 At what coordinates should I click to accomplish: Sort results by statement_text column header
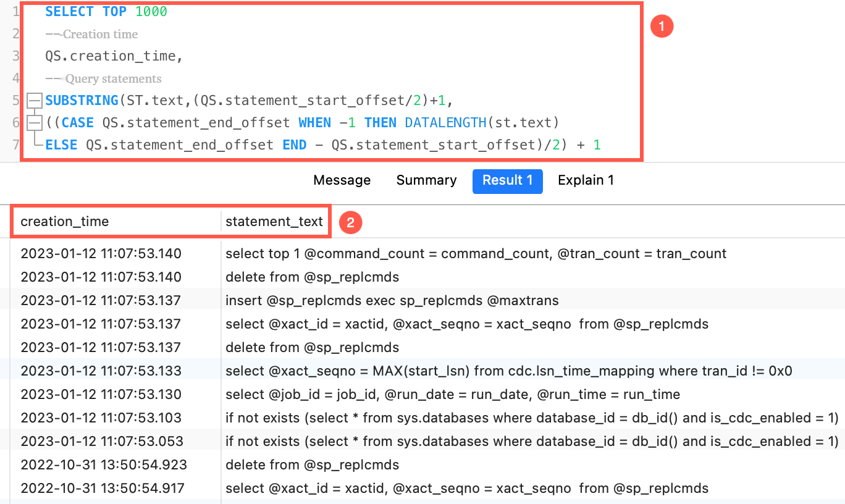(274, 221)
